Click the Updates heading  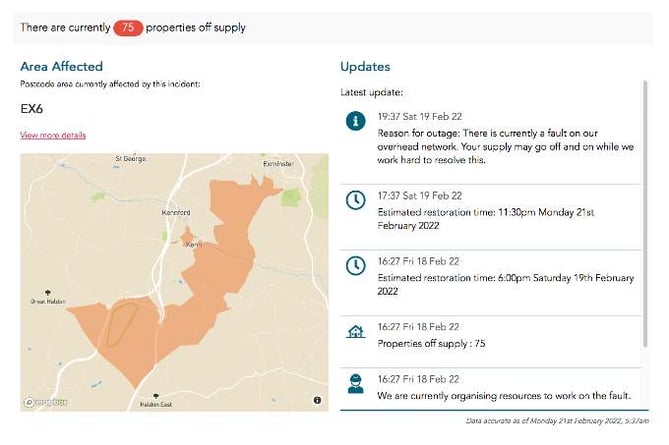click(365, 67)
